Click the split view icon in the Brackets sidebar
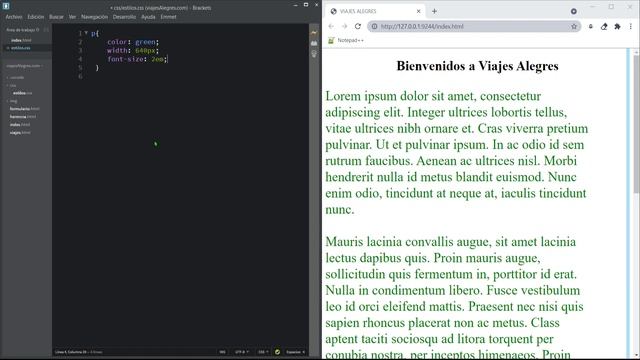640x360 pixels. click(46, 30)
